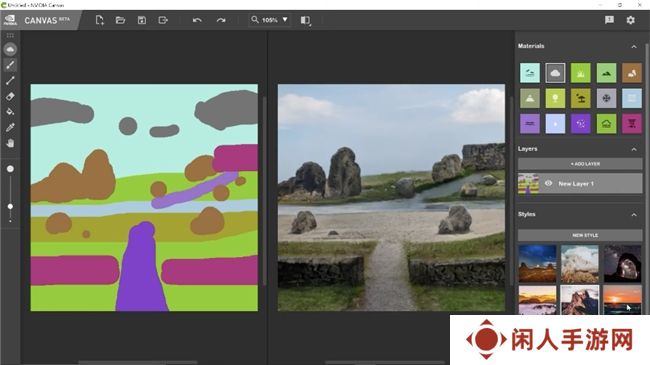The image size is (650, 365).
Task: Click the NEW STYLE button
Action: 580,235
